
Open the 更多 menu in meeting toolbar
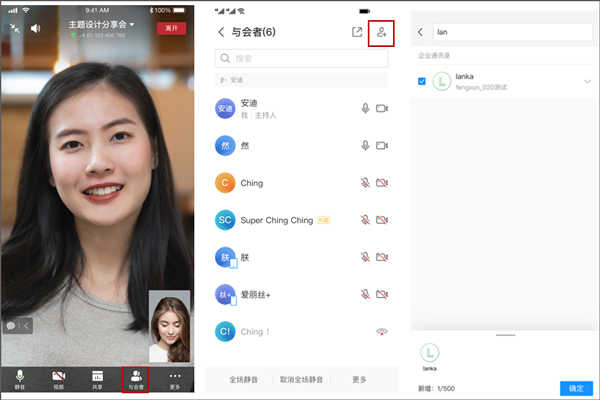175,378
